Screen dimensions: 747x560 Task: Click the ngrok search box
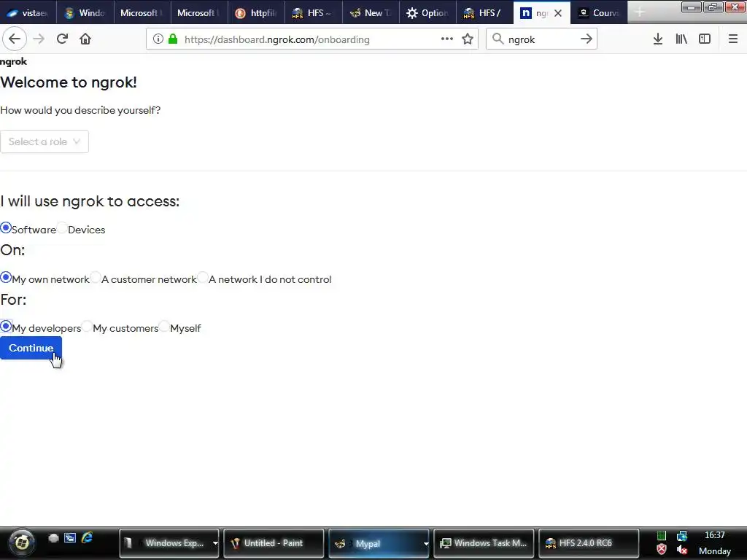coord(541,39)
